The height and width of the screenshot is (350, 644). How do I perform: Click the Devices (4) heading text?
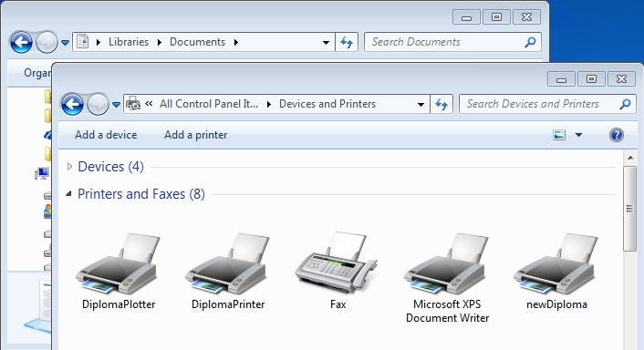point(111,167)
